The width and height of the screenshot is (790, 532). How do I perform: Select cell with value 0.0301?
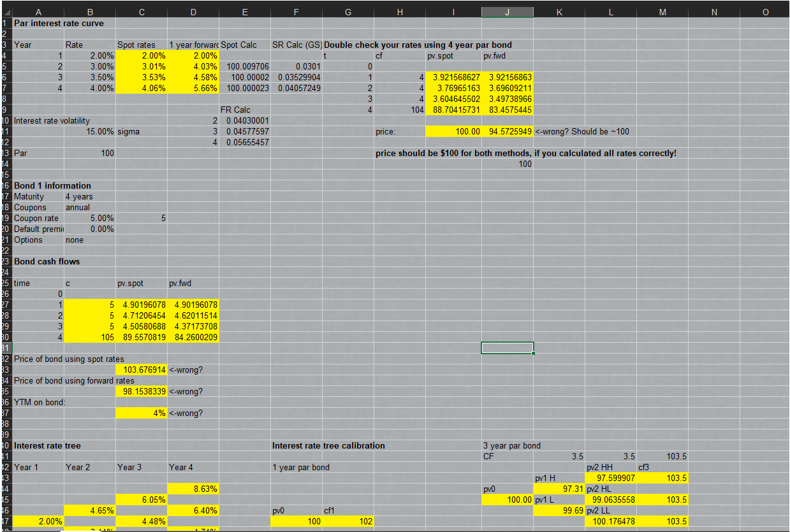(x=296, y=66)
